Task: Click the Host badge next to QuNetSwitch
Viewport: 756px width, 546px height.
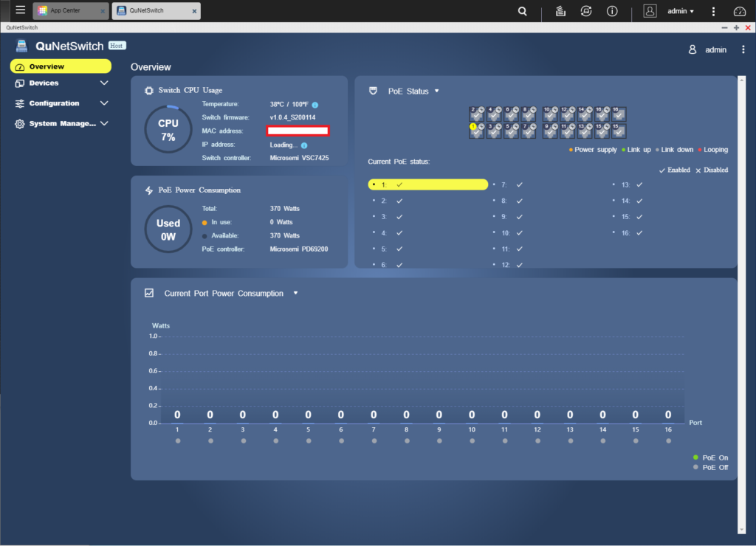Action: click(x=117, y=46)
